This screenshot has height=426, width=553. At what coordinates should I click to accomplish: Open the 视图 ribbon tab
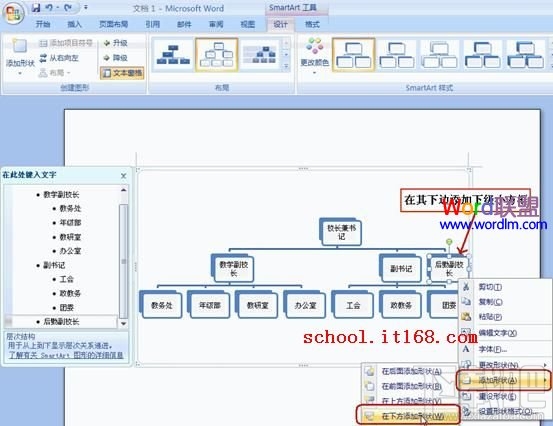pos(247,24)
